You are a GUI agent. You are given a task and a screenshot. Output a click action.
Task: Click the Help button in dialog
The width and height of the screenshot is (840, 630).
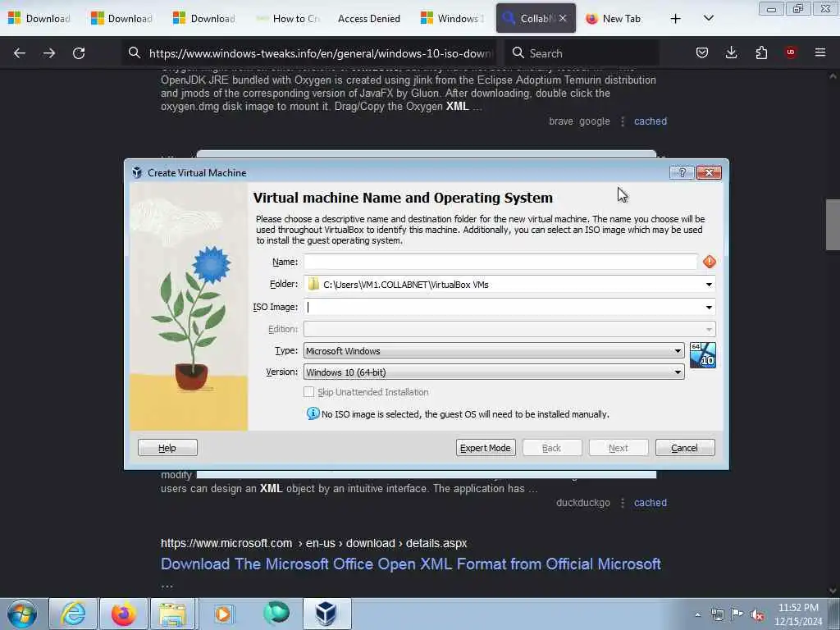[x=167, y=447]
